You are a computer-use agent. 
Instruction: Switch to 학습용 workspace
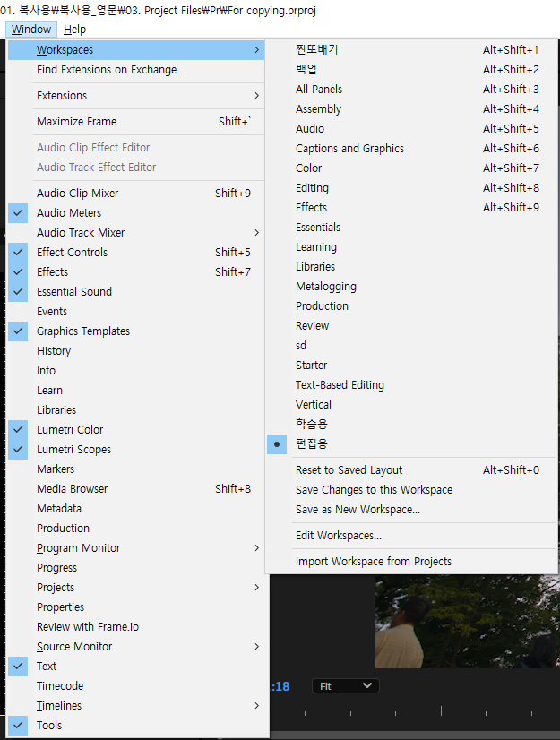[411, 425]
